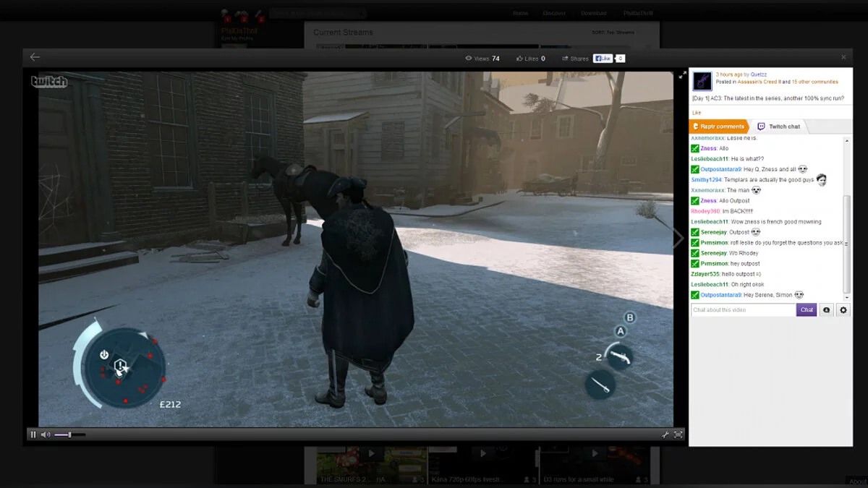868x488 pixels.
Task: Mute the stream with the speaker icon
Action: point(45,435)
